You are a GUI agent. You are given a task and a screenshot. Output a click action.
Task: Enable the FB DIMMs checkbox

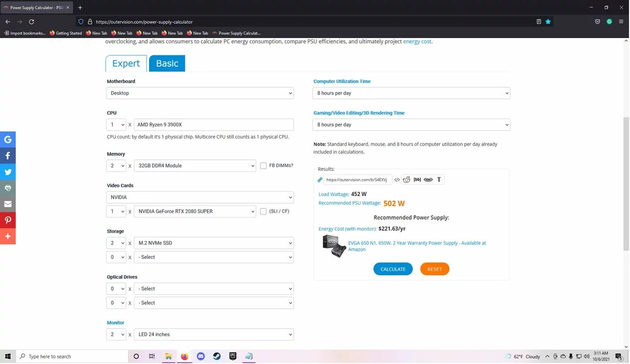[264, 165]
